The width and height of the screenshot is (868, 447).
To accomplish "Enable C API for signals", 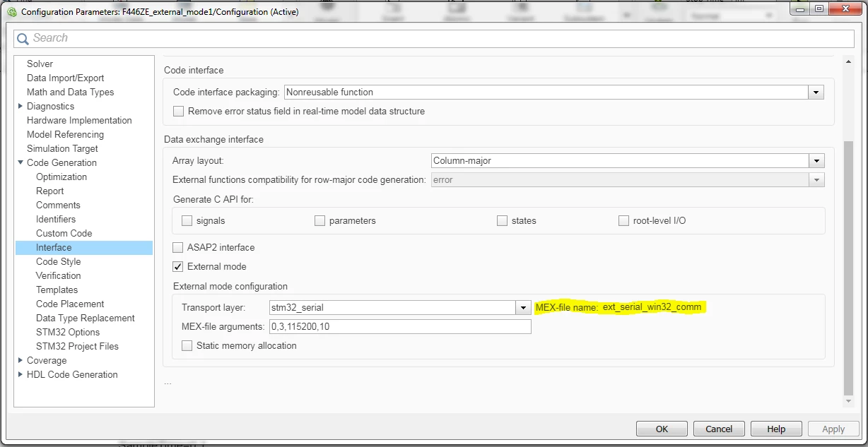I will (x=187, y=220).
